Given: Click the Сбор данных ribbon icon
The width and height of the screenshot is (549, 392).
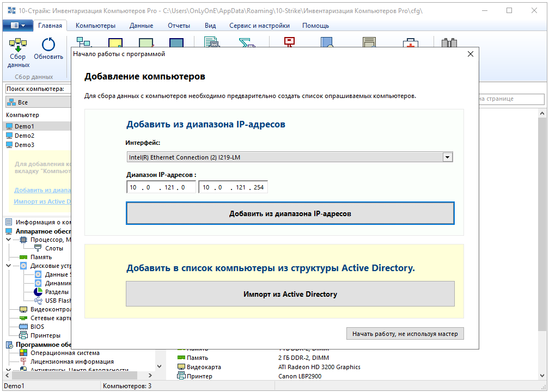Looking at the screenshot, I should [18, 45].
